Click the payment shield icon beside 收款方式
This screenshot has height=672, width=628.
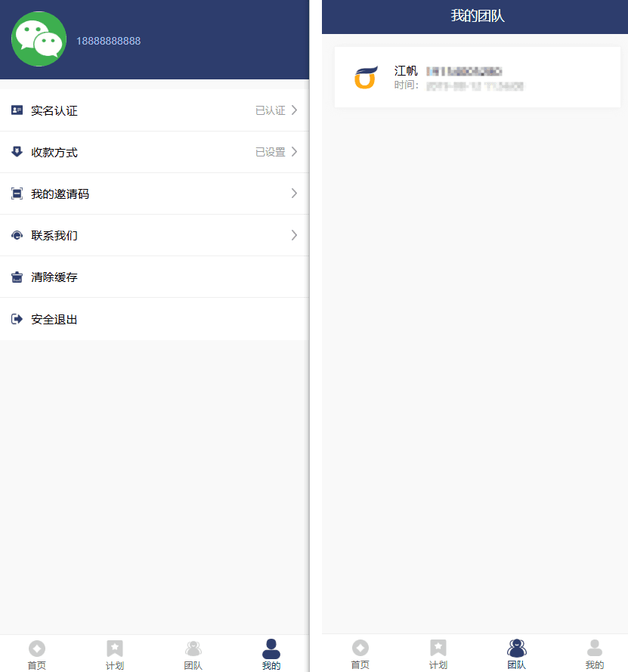click(x=17, y=152)
